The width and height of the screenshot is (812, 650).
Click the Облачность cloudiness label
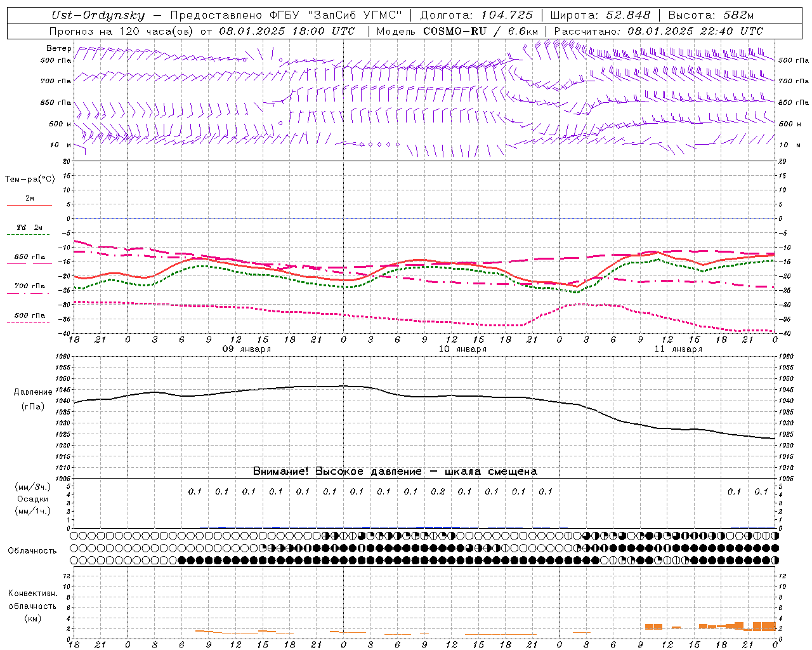point(32,550)
